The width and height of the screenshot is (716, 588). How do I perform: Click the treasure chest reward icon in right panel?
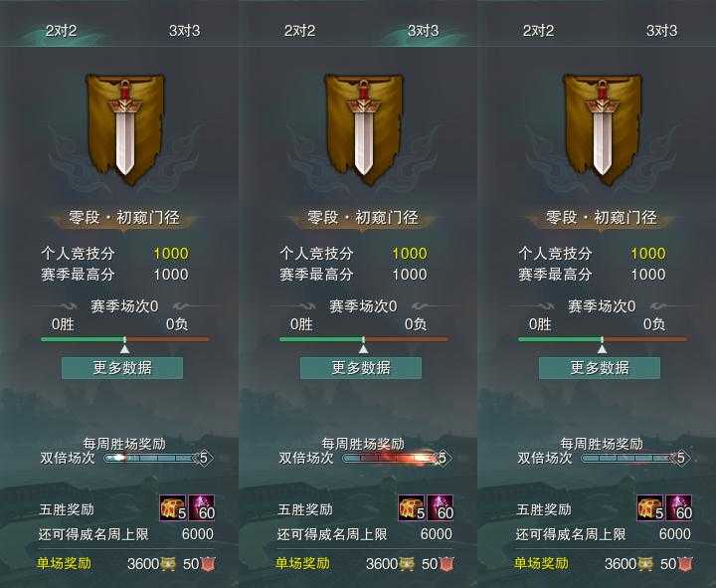(650, 508)
